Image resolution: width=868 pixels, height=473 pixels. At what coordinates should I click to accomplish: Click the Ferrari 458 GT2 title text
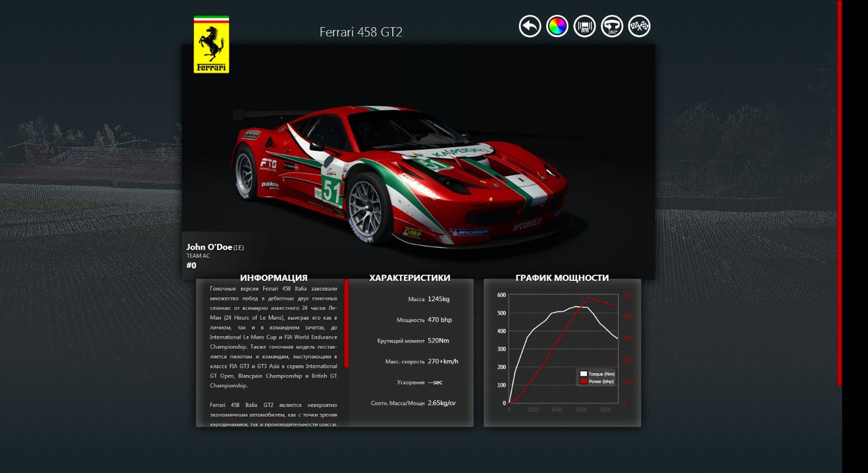pyautogui.click(x=361, y=32)
